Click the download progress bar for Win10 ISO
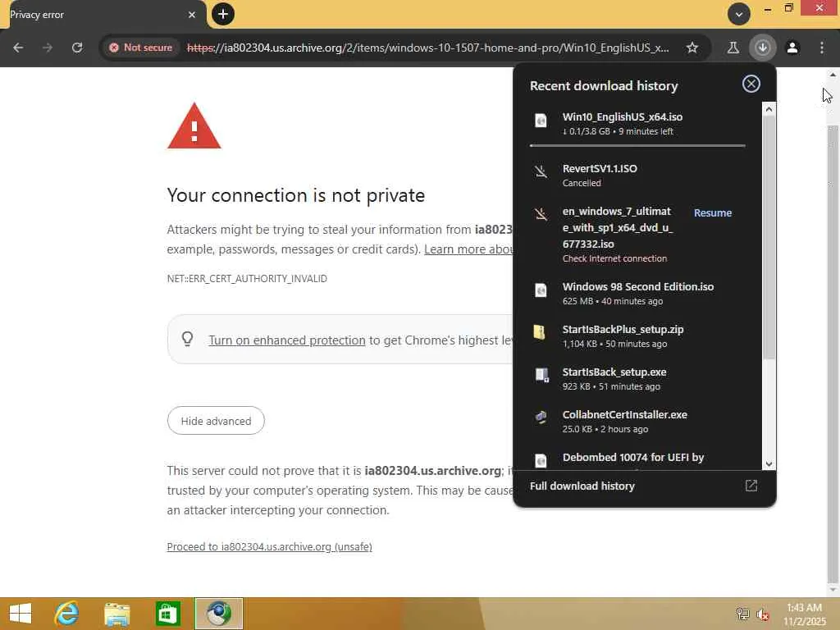 coord(637,145)
